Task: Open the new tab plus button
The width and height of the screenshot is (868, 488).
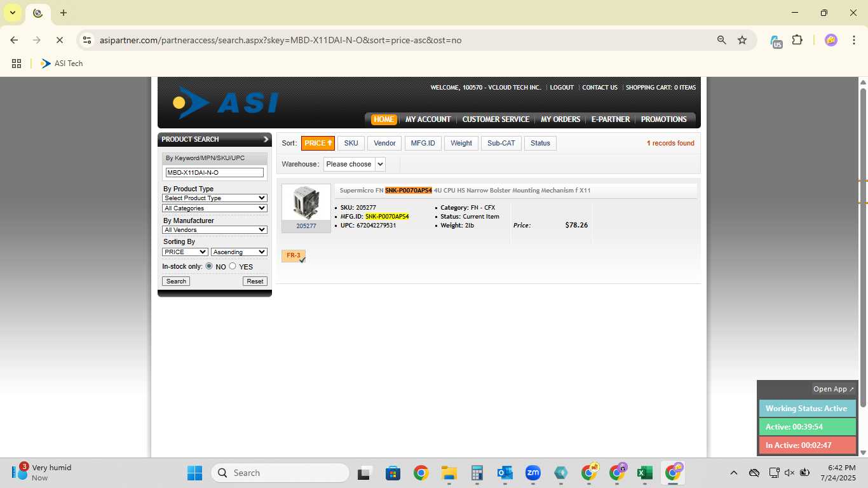Action: (x=64, y=13)
